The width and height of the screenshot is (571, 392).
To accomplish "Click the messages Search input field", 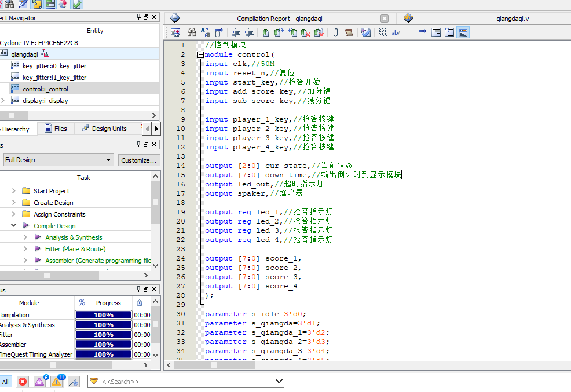I will pos(186,382).
